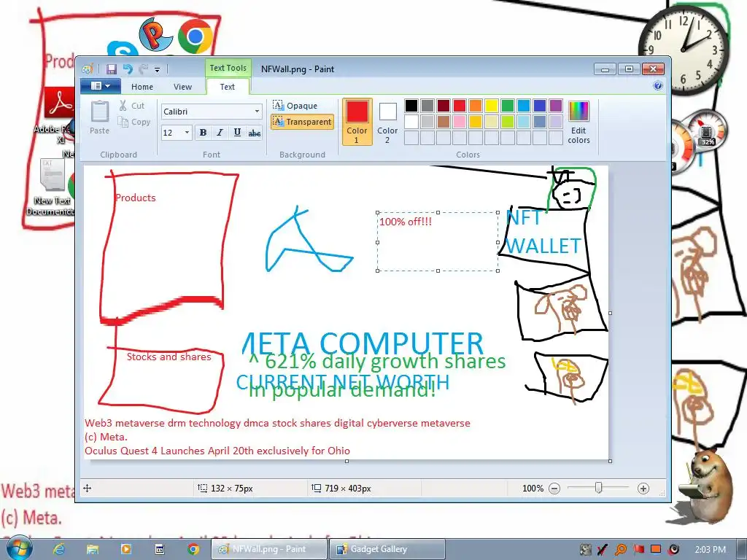The width and height of the screenshot is (747, 560).
Task: Open the P pinball desktop shortcut
Action: [x=155, y=34]
